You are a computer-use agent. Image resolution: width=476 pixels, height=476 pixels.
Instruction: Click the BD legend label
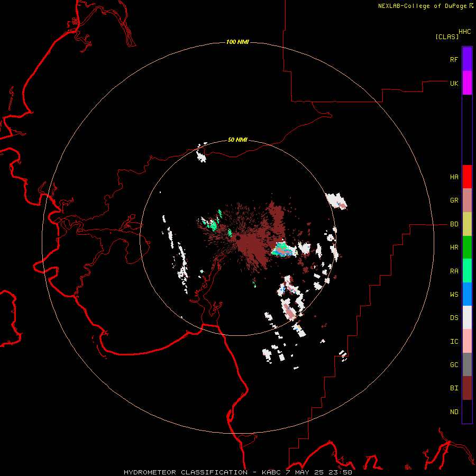pos(454,224)
